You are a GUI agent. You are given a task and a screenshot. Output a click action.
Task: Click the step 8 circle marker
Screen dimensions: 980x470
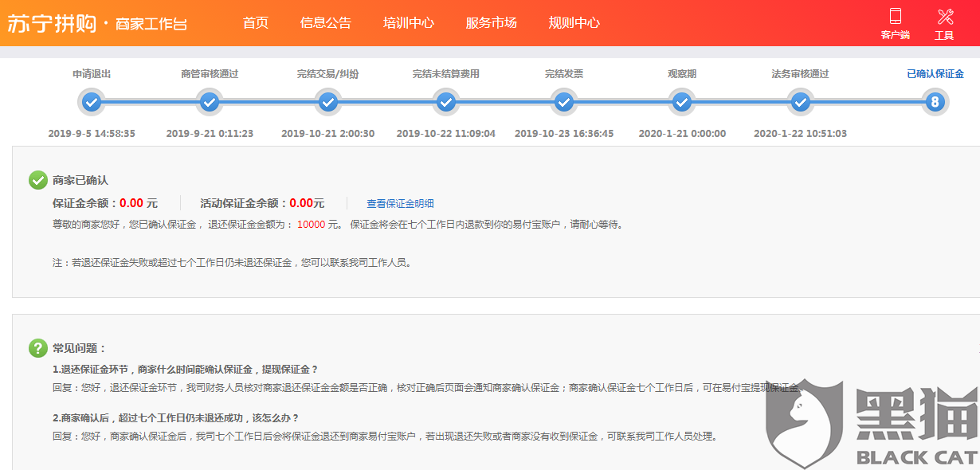[x=935, y=102]
